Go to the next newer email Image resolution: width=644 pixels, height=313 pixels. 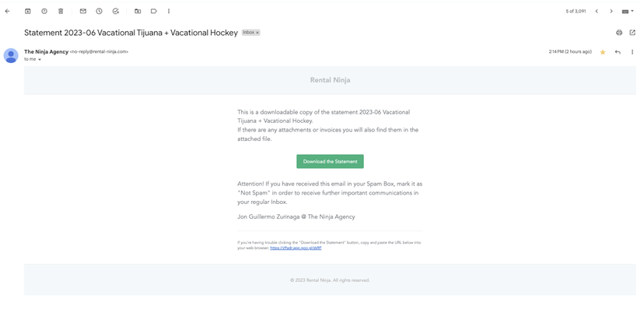pos(597,11)
